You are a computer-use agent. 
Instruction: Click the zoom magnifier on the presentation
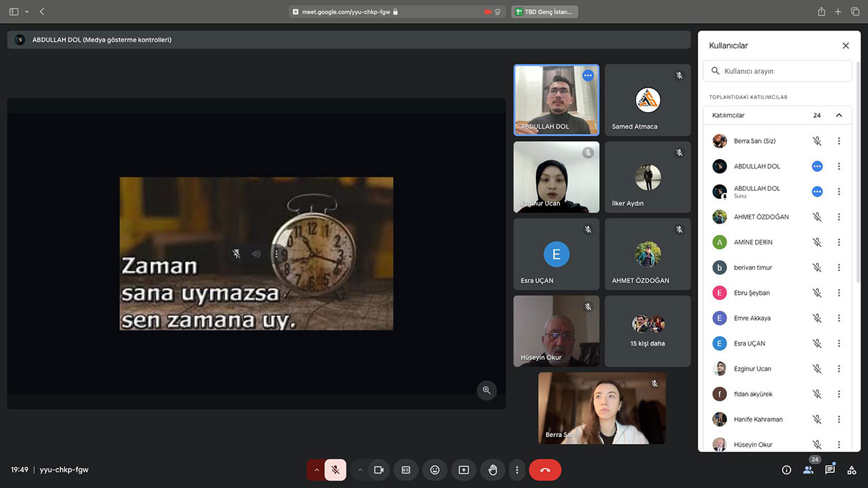(487, 390)
